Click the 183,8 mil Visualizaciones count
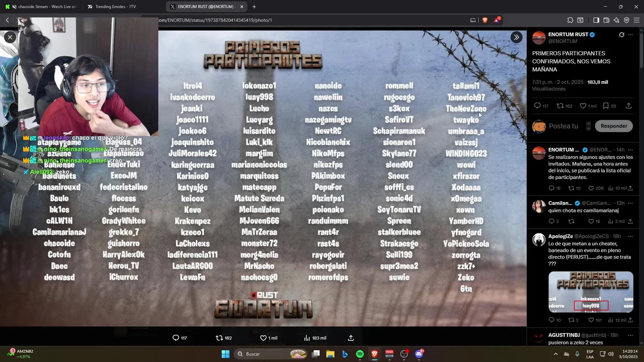The width and height of the screenshot is (644, 362). click(570, 85)
